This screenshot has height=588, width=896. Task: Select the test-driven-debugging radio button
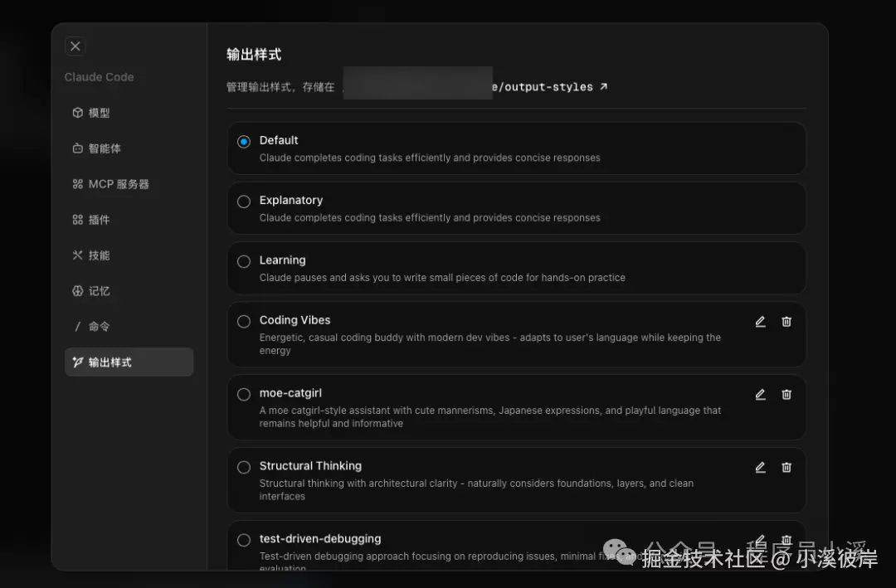pos(244,540)
